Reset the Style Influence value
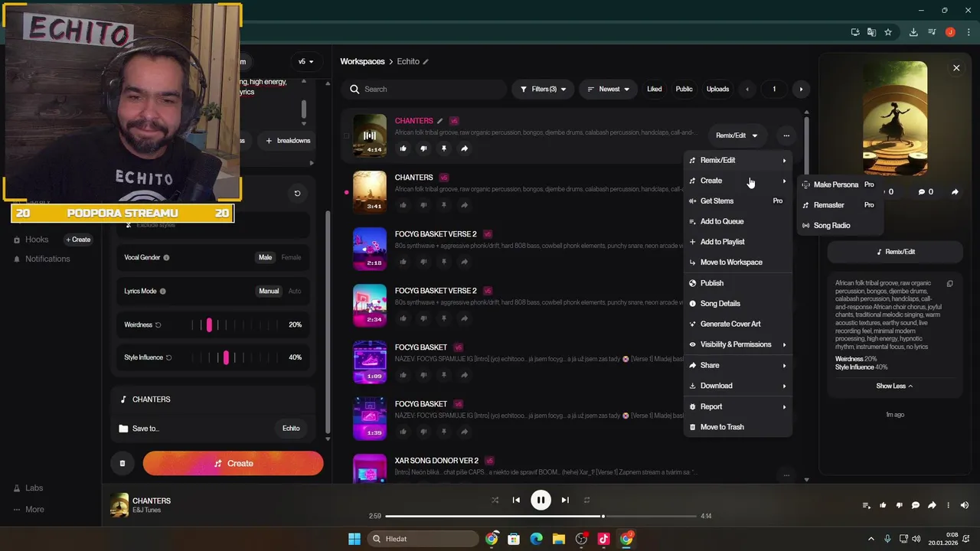The width and height of the screenshot is (980, 551). pos(169,357)
